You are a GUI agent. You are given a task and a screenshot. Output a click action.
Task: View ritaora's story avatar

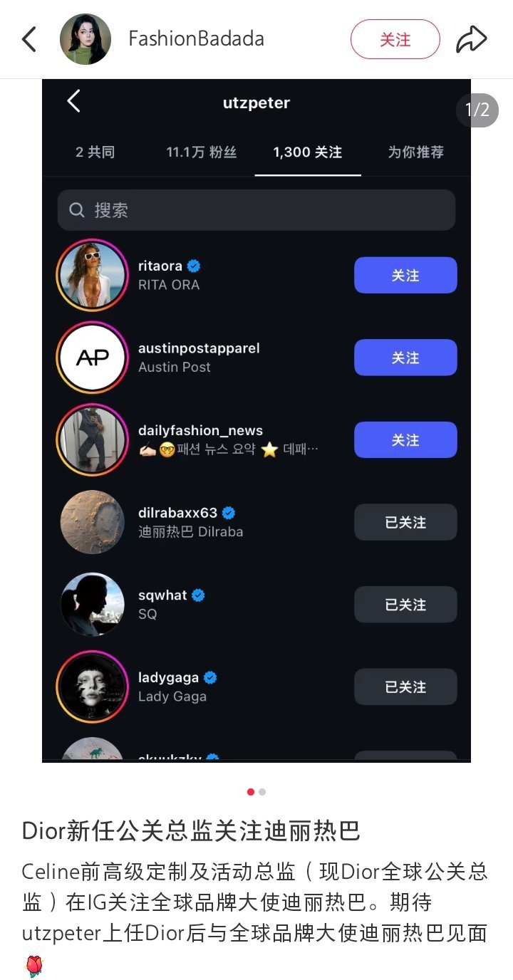tap(92, 275)
